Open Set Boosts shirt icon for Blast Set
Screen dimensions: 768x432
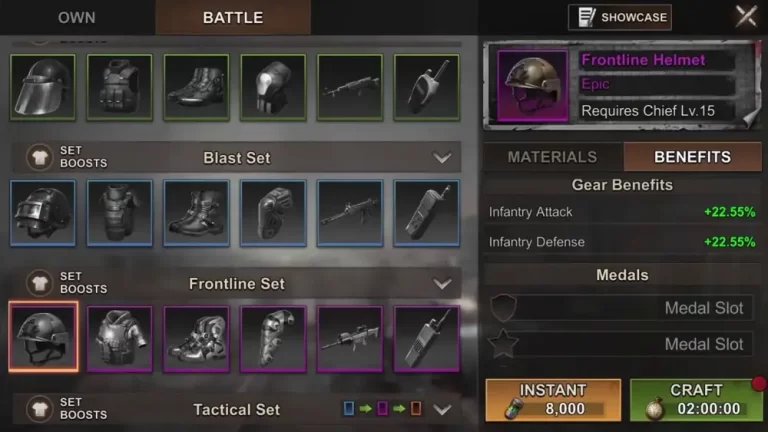click(40, 157)
